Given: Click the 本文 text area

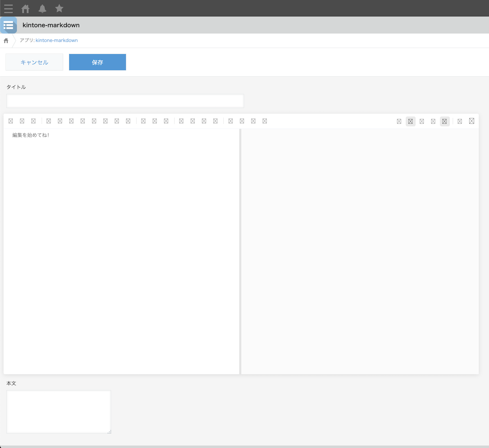Looking at the screenshot, I should (59, 412).
